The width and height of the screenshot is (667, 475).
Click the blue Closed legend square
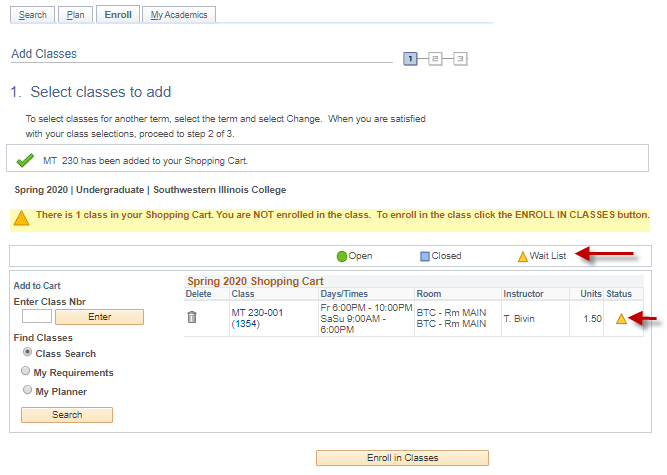tap(425, 256)
